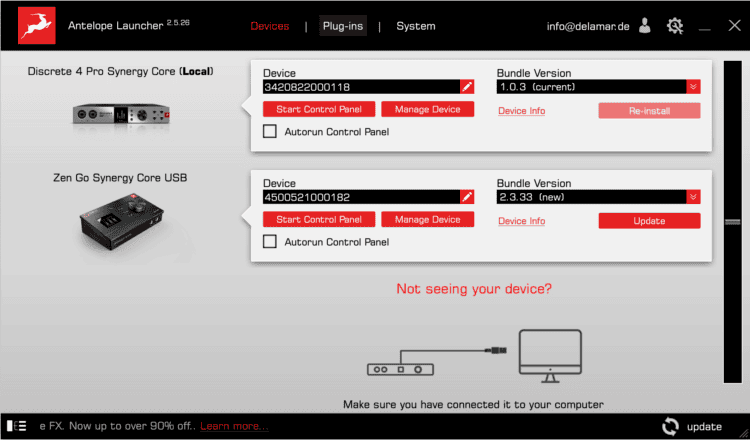Click the Not seeing your device heading
This screenshot has width=750, height=440.
[x=474, y=288]
